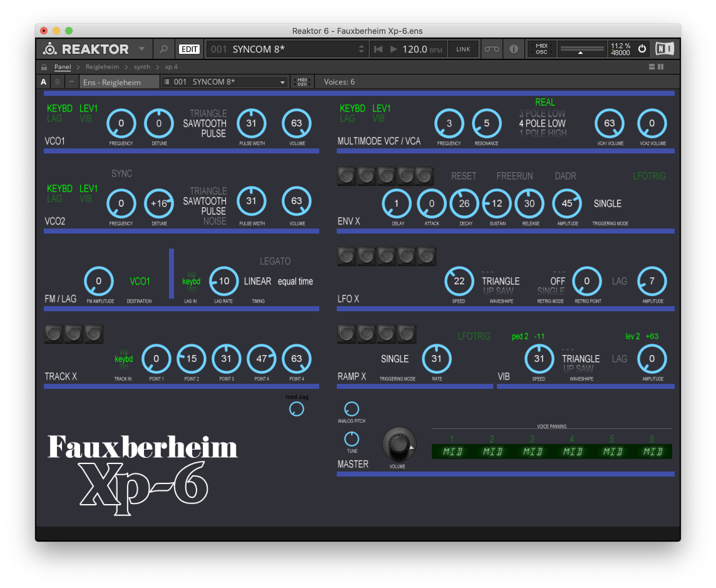Click LFO X speed knob
The image size is (716, 588).
pyautogui.click(x=459, y=281)
